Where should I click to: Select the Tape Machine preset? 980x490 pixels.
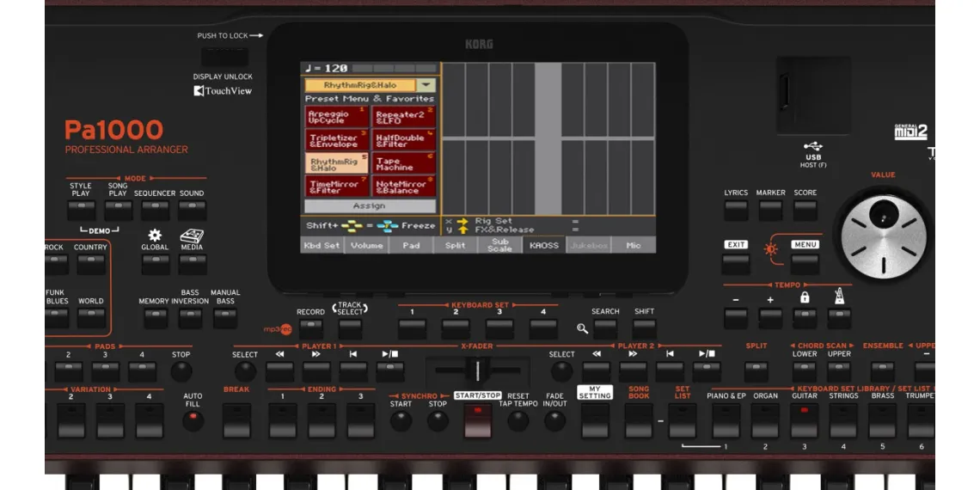pos(404,163)
